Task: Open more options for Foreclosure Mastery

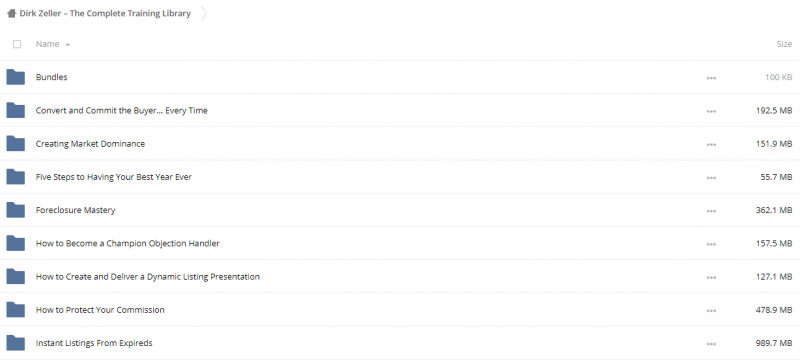Action: click(711, 211)
